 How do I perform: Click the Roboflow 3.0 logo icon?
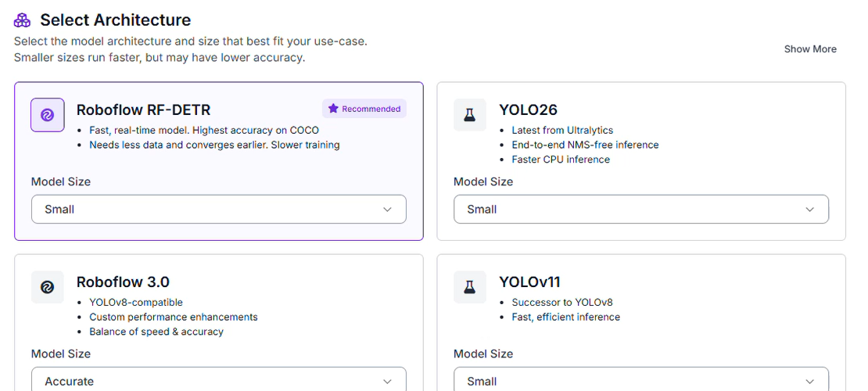47,288
